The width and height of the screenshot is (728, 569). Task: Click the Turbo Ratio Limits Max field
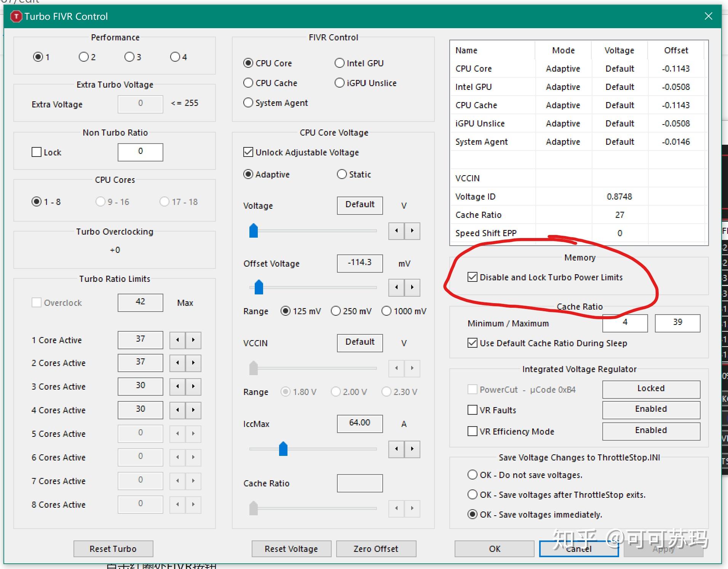tap(140, 302)
